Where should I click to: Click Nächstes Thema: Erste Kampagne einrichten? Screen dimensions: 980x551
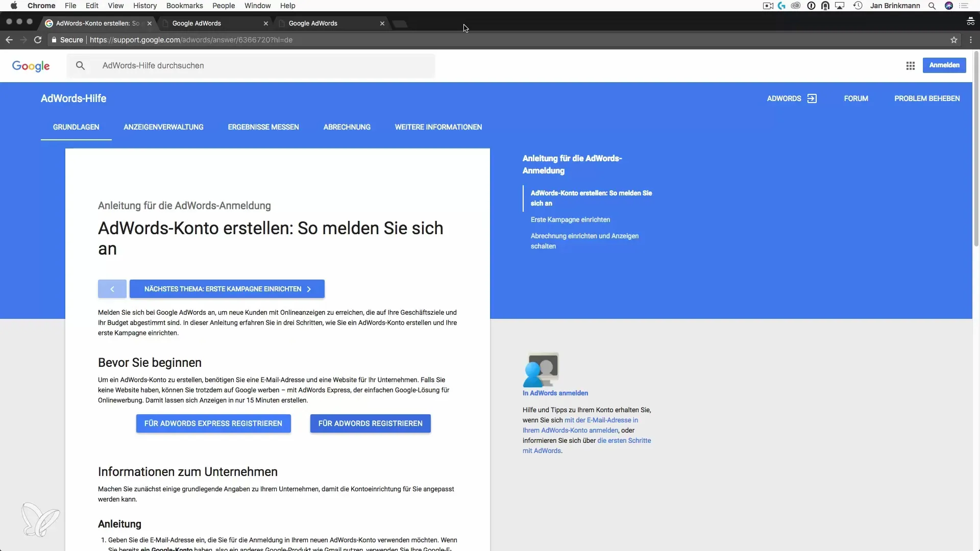click(227, 289)
